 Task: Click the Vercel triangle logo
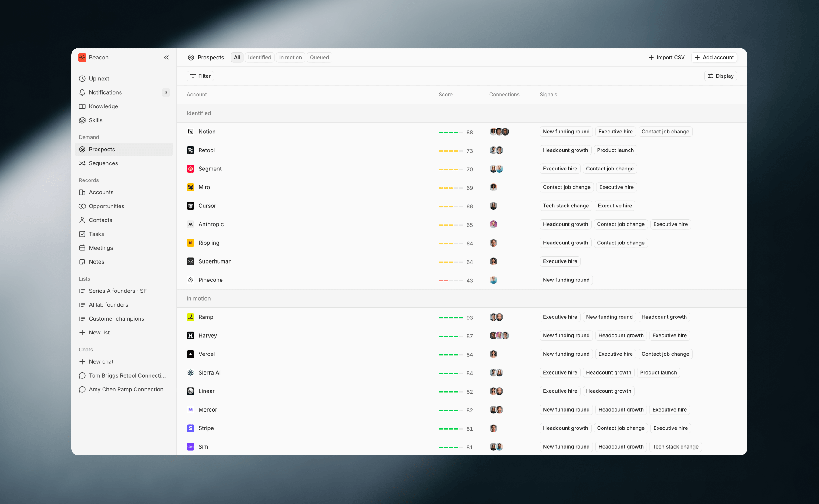pos(190,354)
